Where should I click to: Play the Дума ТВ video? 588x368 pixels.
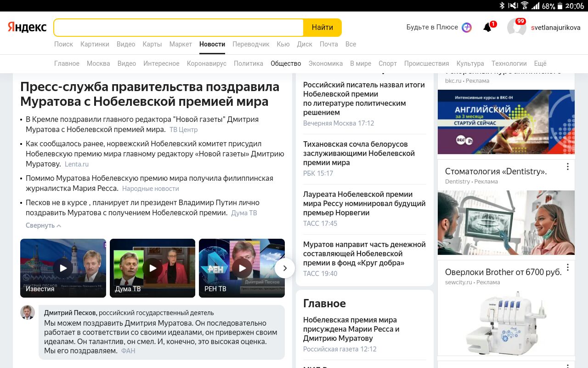[153, 268]
